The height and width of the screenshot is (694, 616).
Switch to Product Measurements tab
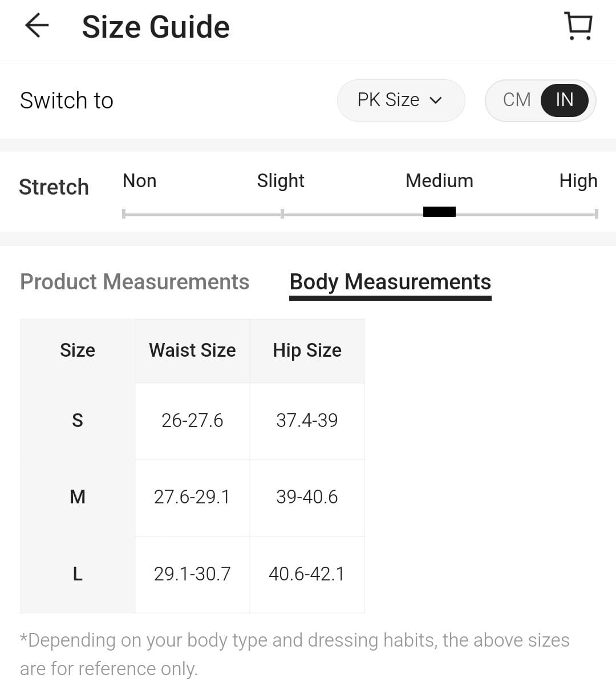click(135, 282)
